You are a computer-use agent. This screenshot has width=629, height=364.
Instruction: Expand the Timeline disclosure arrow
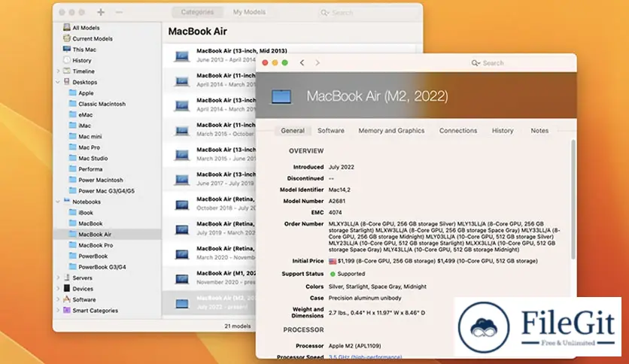[58, 71]
